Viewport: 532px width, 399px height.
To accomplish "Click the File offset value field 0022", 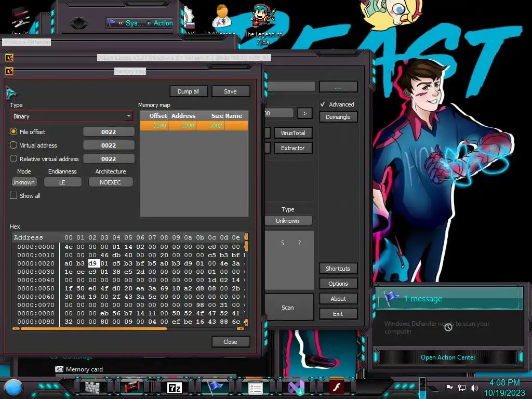I will [109, 131].
